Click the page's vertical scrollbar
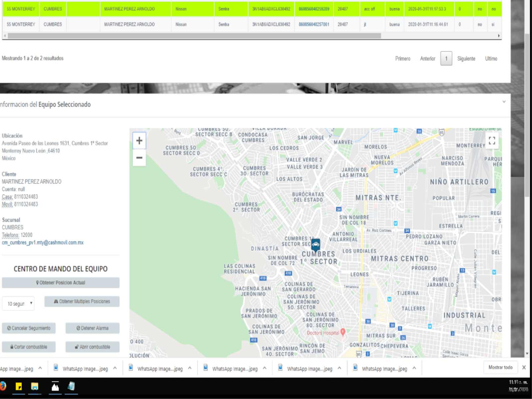 click(527, 115)
